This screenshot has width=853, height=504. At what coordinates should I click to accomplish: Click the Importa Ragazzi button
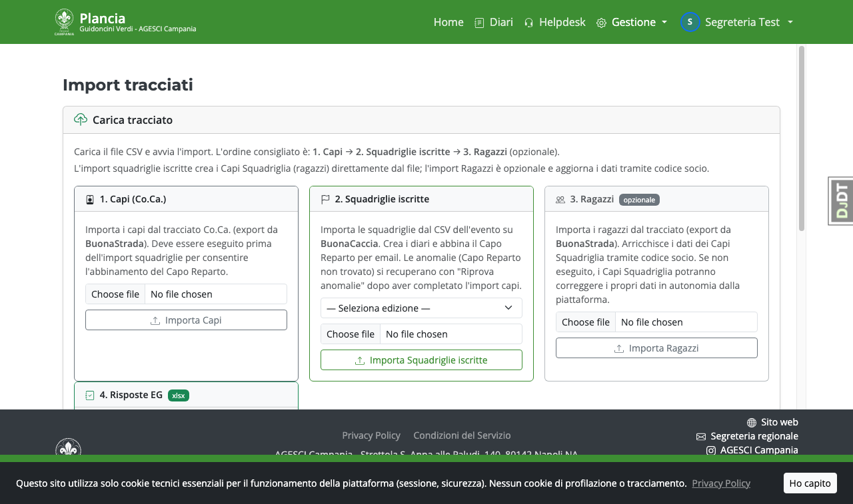click(656, 348)
